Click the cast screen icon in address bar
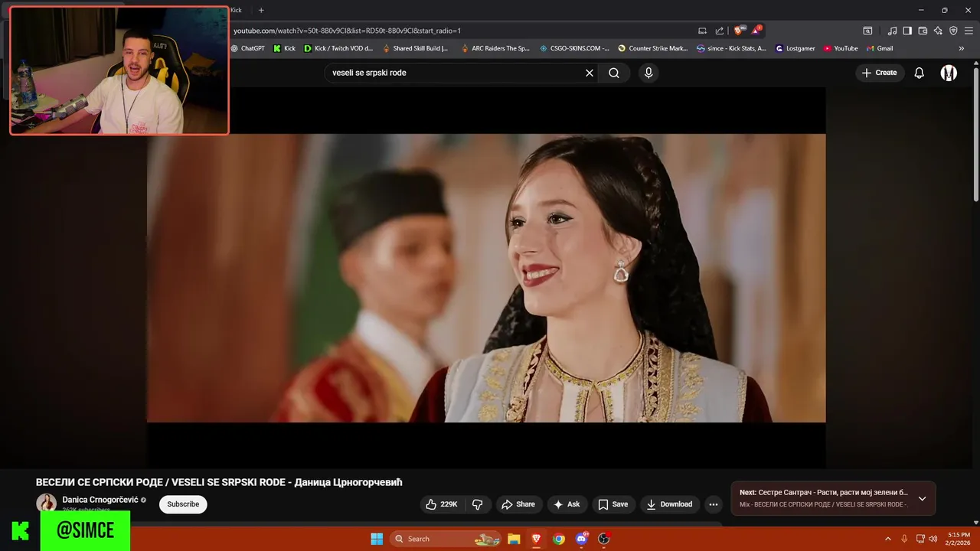The image size is (980, 551). [x=702, y=31]
